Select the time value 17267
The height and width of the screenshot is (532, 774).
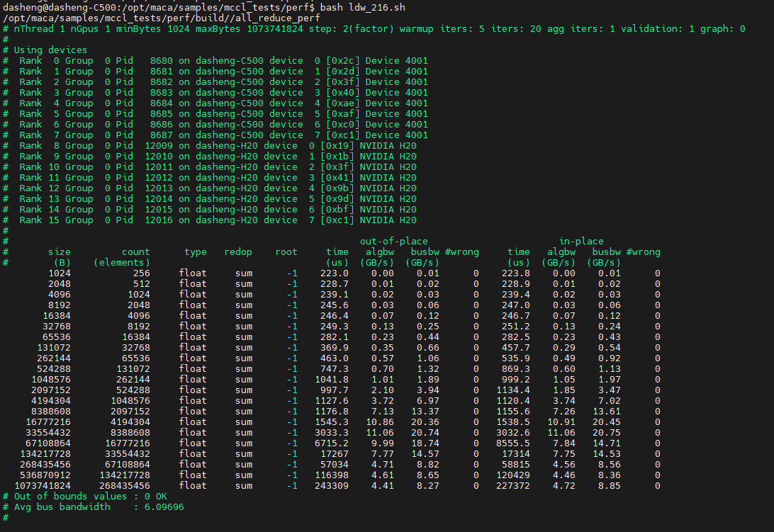click(334, 454)
